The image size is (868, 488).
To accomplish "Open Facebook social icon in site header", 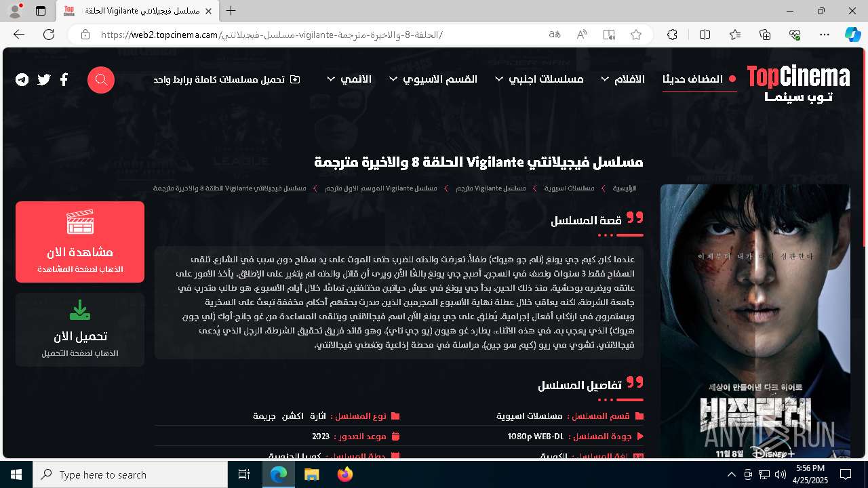I will click(64, 80).
